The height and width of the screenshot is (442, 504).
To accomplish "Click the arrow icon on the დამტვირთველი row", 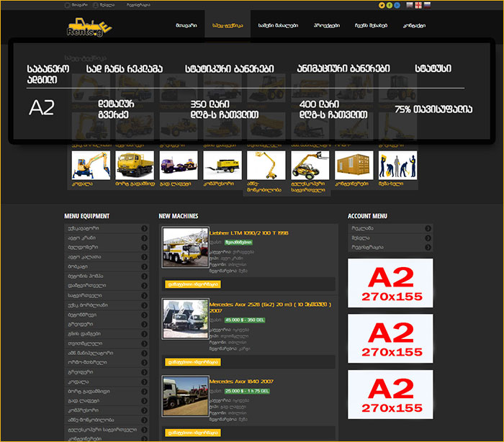I will (144, 286).
